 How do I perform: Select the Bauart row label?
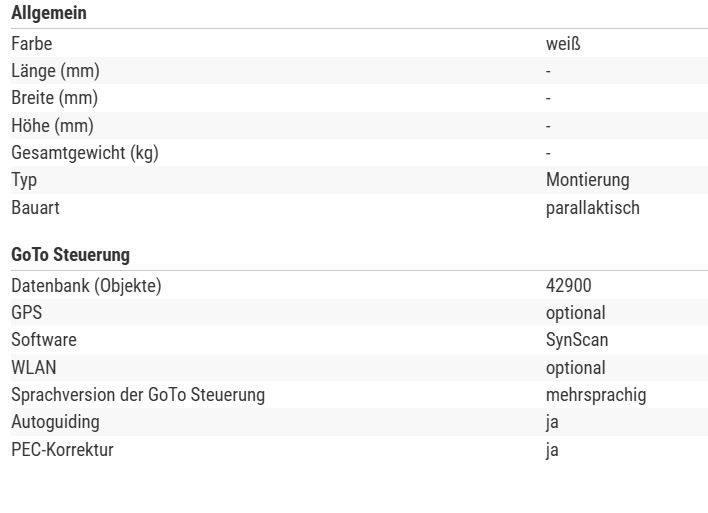tap(35, 208)
